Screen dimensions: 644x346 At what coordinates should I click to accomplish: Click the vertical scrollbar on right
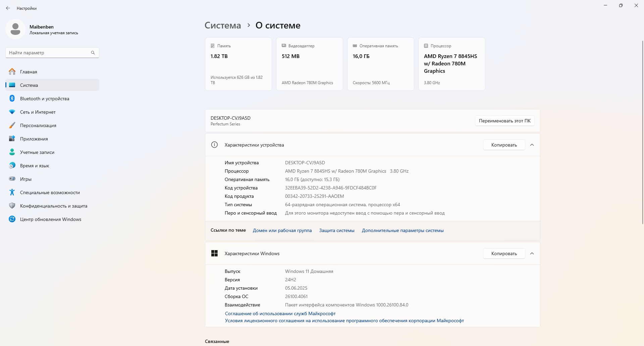[642, 134]
